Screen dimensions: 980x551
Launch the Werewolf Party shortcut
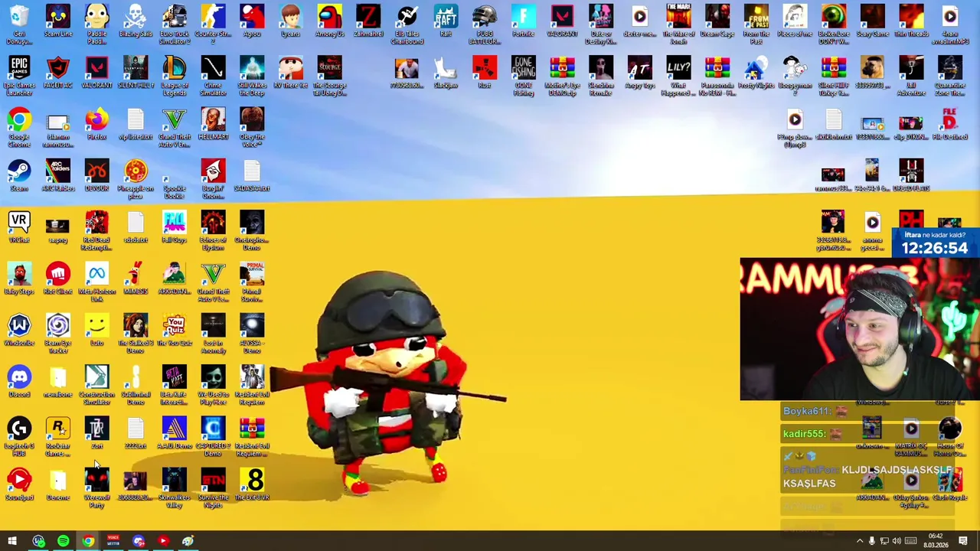coord(96,487)
